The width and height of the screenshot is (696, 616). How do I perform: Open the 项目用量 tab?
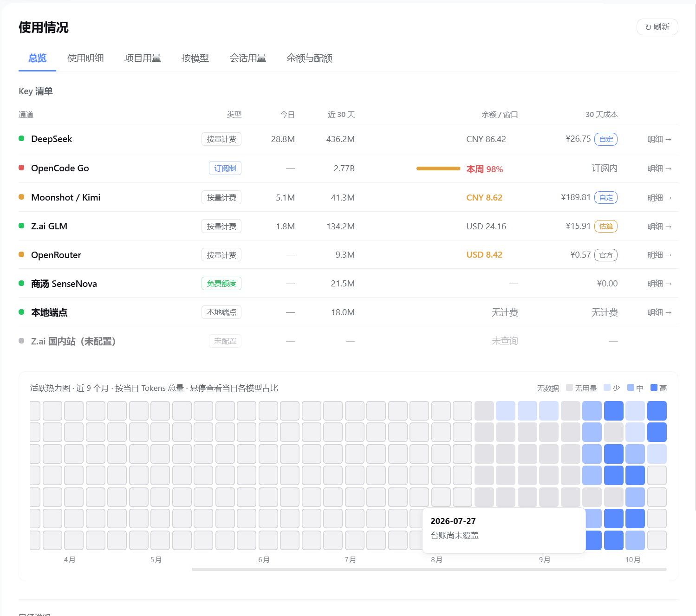[x=143, y=58]
